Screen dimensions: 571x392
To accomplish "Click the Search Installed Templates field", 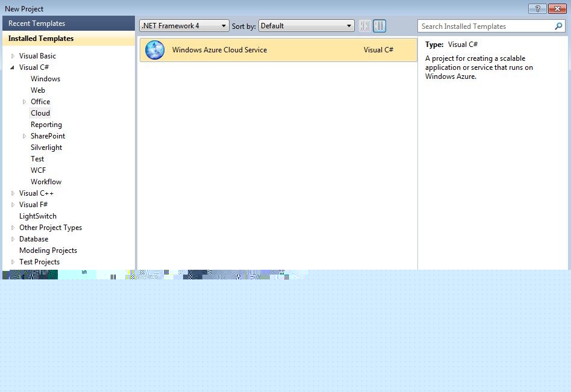I will point(491,26).
